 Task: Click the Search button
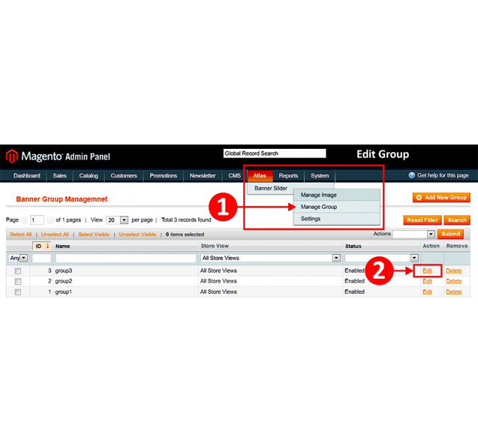click(457, 220)
